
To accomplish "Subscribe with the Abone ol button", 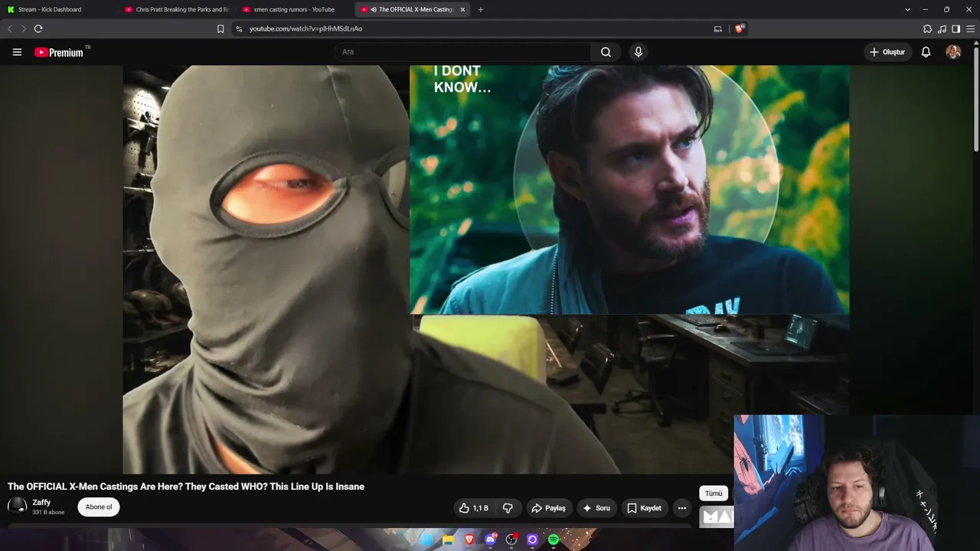I will [99, 507].
